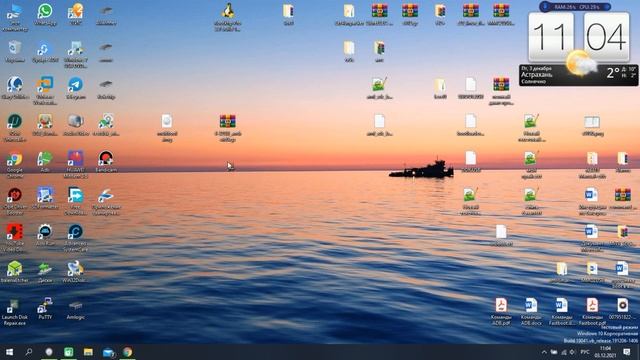This screenshot has width=640, height=360.
Task: Switch the РУС keyboard language indicator
Action: (585, 352)
